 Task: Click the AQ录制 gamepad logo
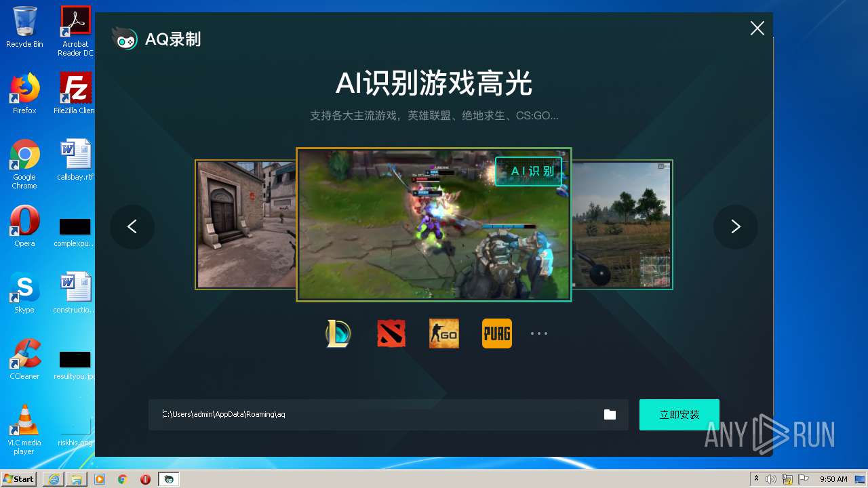[124, 39]
